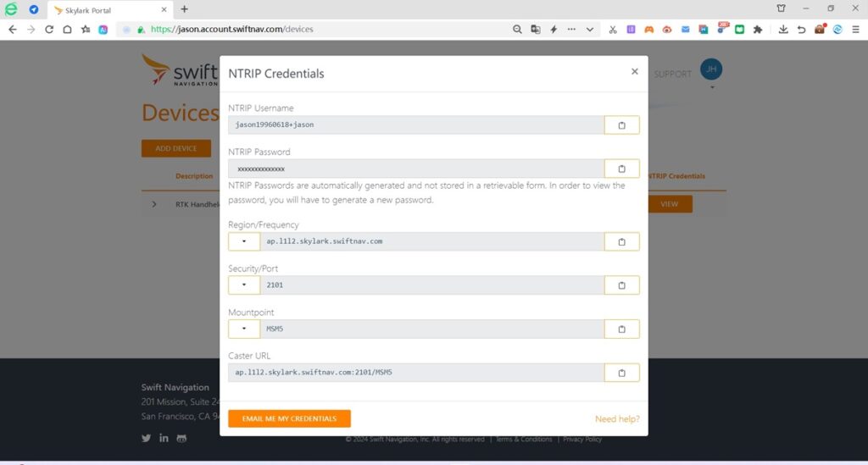The width and height of the screenshot is (868, 465).
Task: Select the Caster URL field
Action: point(416,373)
